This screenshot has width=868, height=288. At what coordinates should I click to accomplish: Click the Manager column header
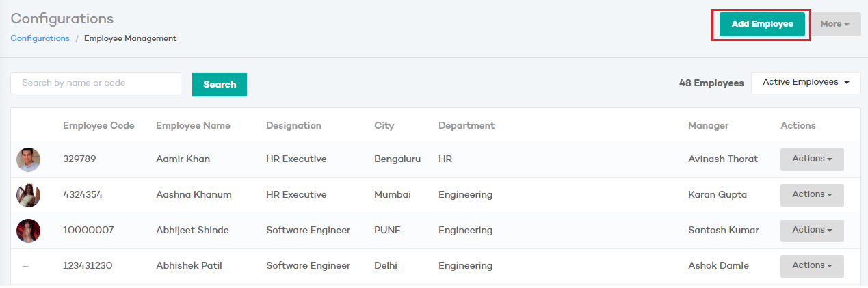[x=709, y=125]
